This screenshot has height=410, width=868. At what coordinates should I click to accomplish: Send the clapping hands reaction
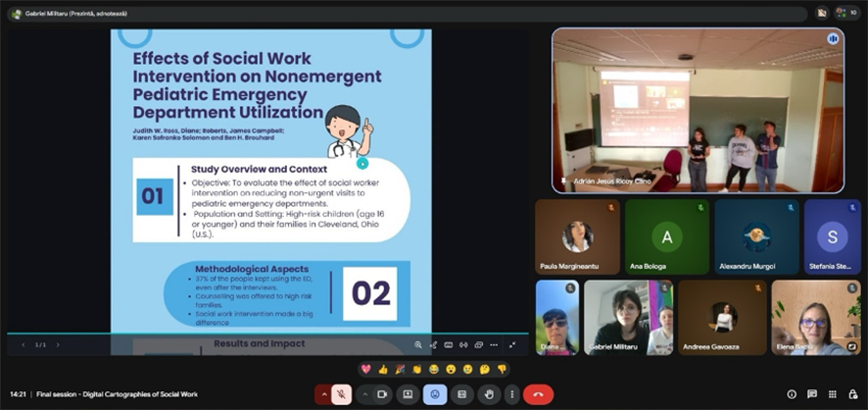click(416, 369)
